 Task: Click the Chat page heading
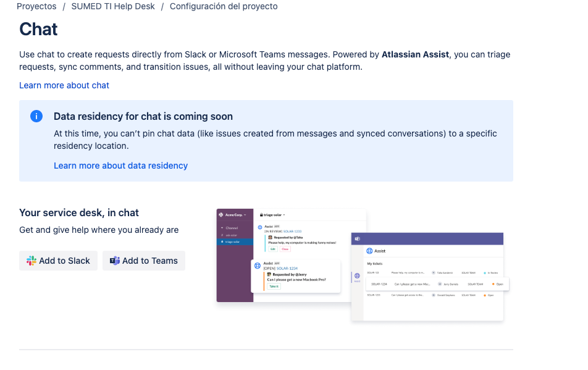click(x=39, y=29)
